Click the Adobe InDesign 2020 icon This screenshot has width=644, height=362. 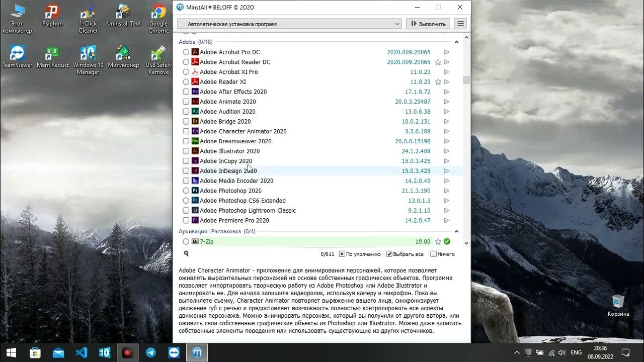click(x=195, y=171)
